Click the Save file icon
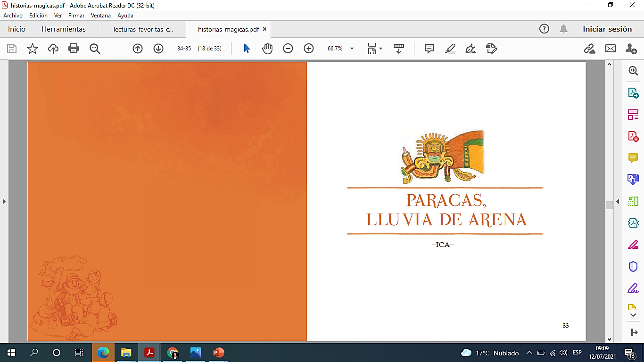 12,49
